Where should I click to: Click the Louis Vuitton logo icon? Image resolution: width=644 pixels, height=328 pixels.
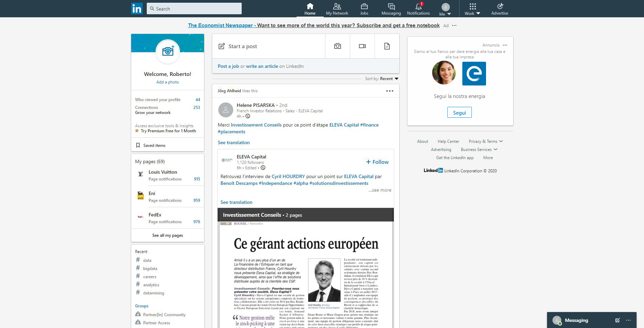point(140,174)
